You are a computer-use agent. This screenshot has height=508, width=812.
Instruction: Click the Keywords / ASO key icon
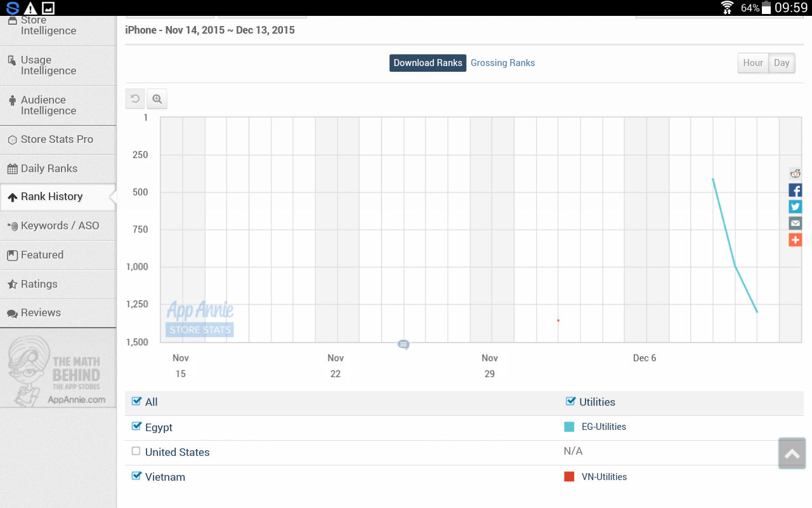tap(12, 226)
